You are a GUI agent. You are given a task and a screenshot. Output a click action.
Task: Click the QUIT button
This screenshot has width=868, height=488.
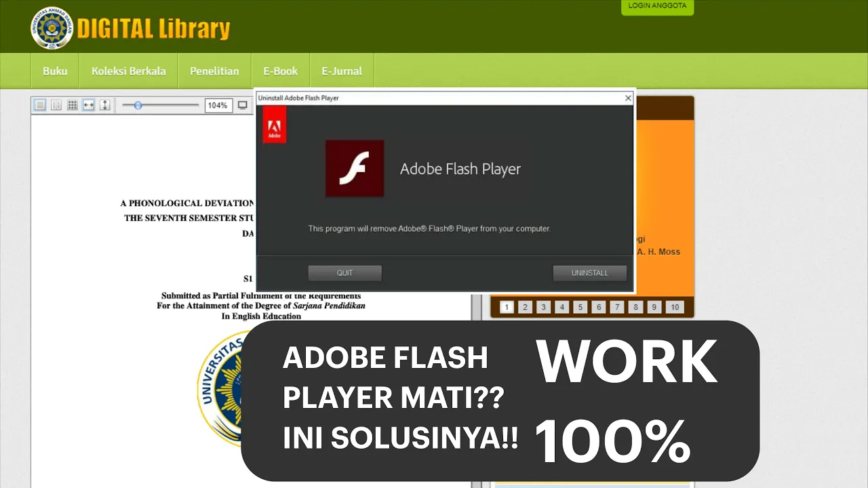[x=345, y=273]
